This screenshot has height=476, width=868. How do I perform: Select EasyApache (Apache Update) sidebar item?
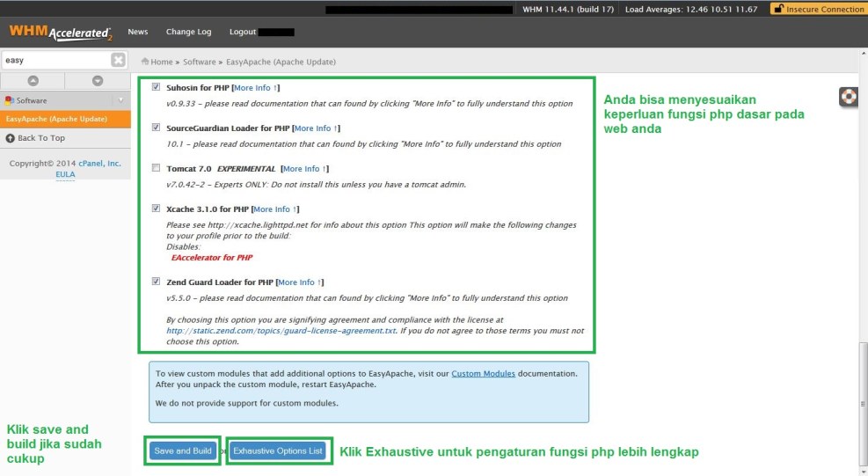(x=65, y=119)
